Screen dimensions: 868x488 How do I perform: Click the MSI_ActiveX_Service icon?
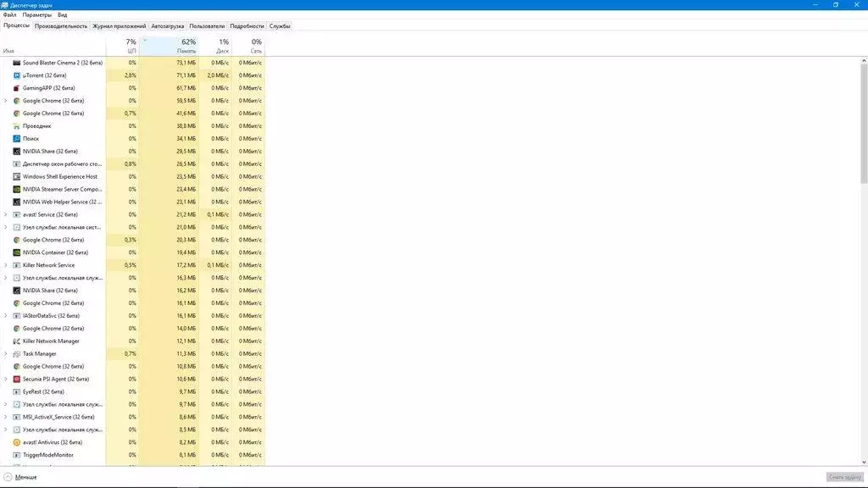click(17, 417)
